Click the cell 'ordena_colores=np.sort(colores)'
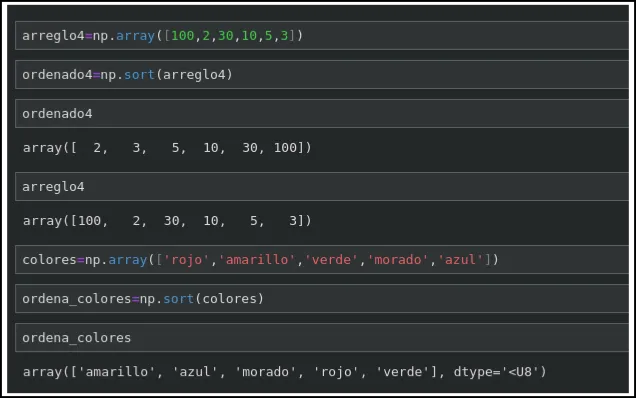This screenshot has width=636, height=398. pyautogui.click(x=322, y=299)
